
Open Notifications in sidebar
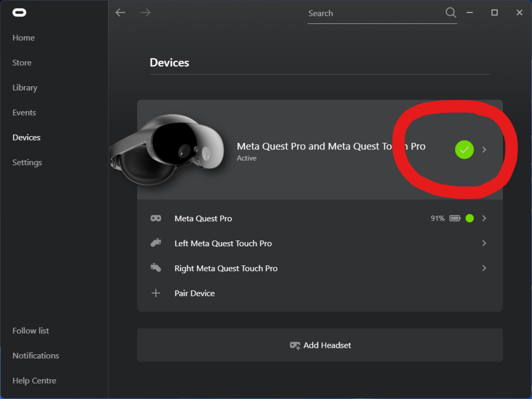click(x=36, y=355)
